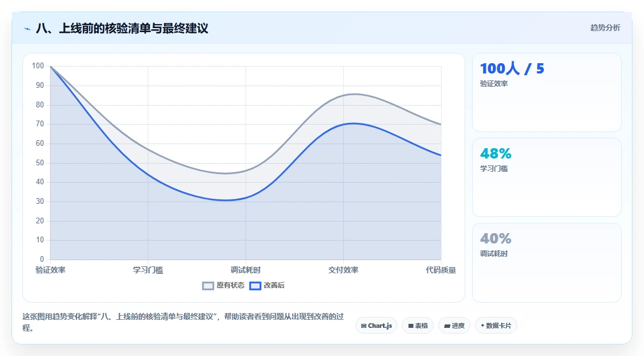Screen dimensions: 644x356
Task: Open the 48% 学习门槛 card
Action: (x=547, y=177)
